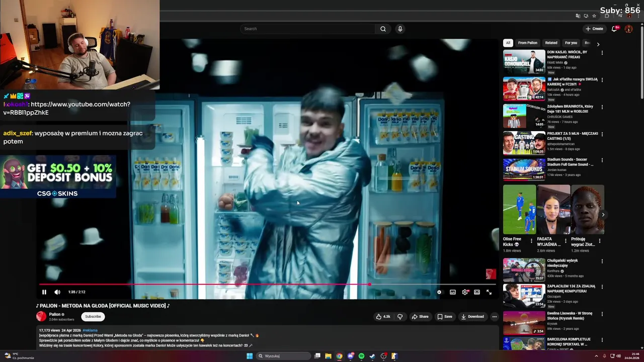The width and height of the screenshot is (644, 362).
Task: Click the Wyszukaj taskbar search box
Action: (x=284, y=356)
